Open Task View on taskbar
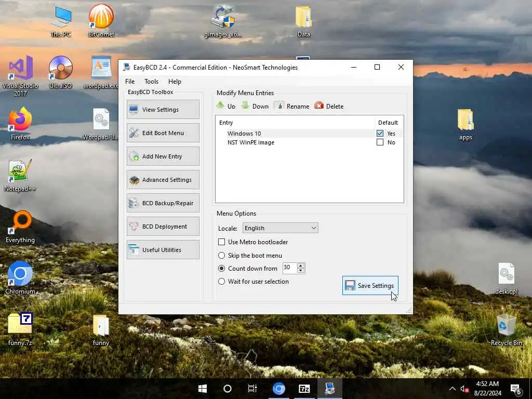Screen dimensions: 532x399 tap(252, 389)
